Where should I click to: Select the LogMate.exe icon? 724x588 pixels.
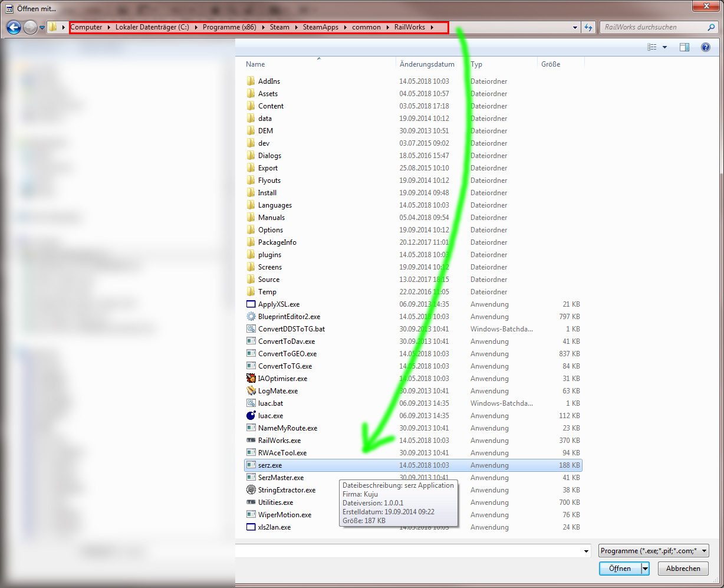[251, 391]
